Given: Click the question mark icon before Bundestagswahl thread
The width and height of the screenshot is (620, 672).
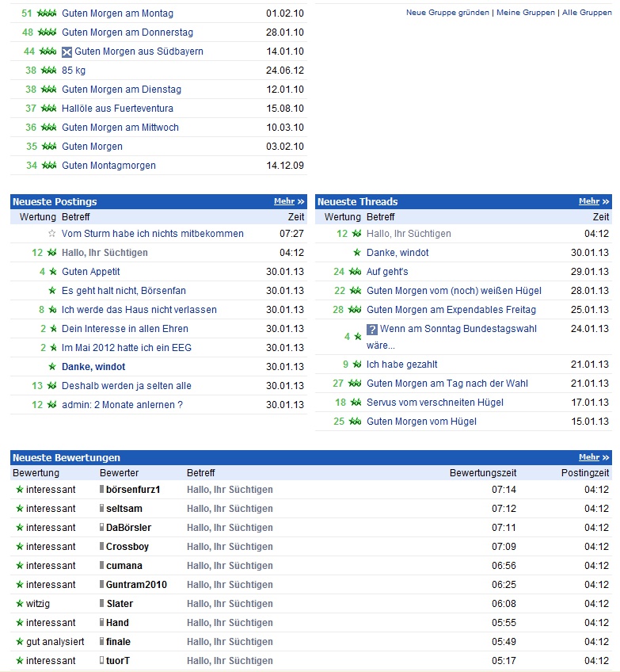Looking at the screenshot, I should tap(372, 330).
